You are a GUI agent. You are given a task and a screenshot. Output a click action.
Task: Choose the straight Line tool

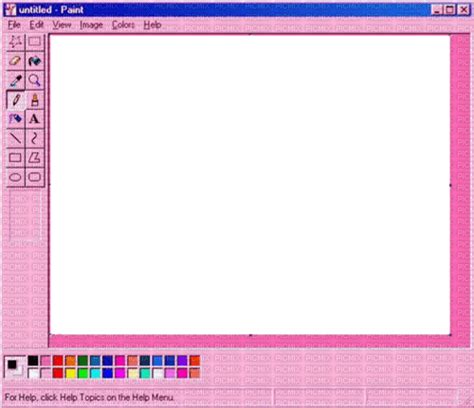point(15,138)
